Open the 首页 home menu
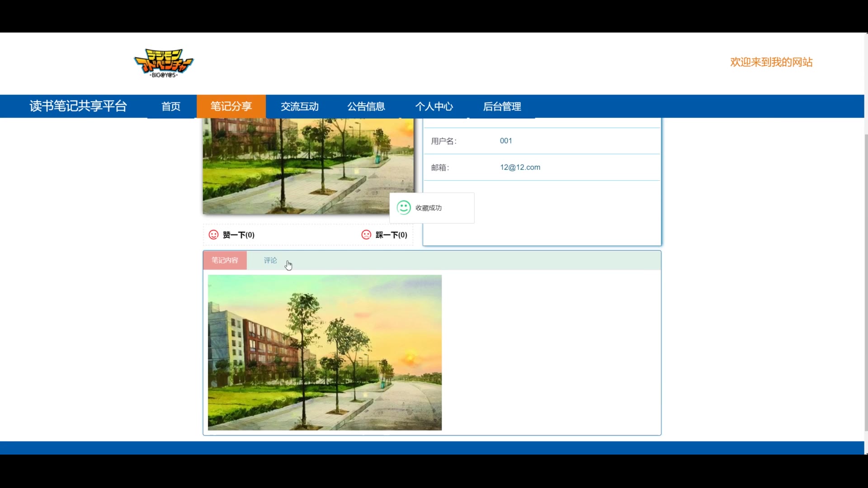 [171, 107]
